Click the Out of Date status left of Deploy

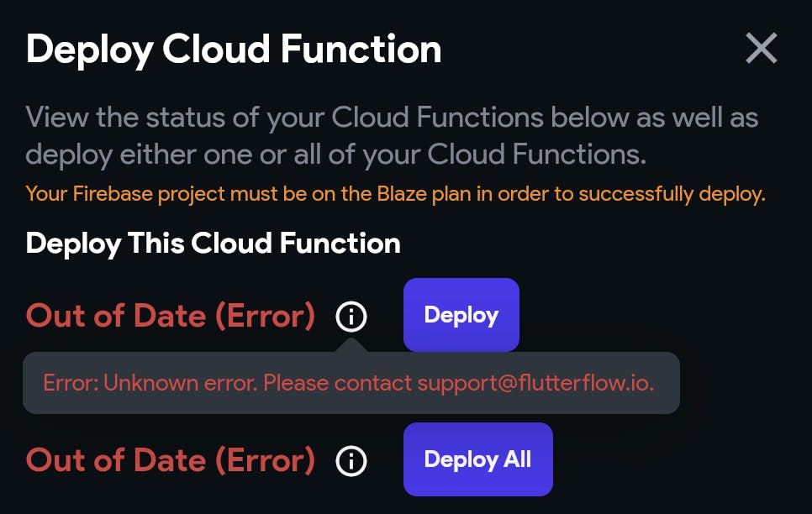point(171,317)
